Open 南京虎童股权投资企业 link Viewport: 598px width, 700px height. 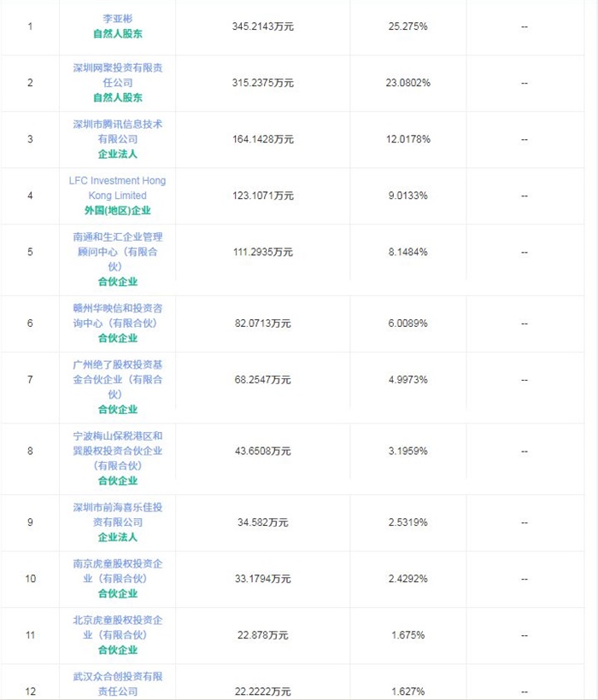click(118, 571)
